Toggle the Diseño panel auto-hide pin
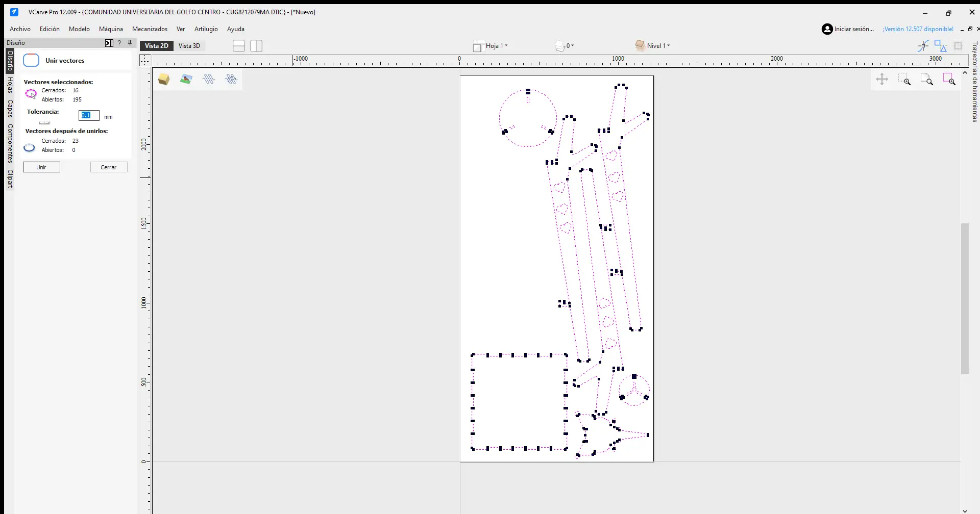 (130, 43)
